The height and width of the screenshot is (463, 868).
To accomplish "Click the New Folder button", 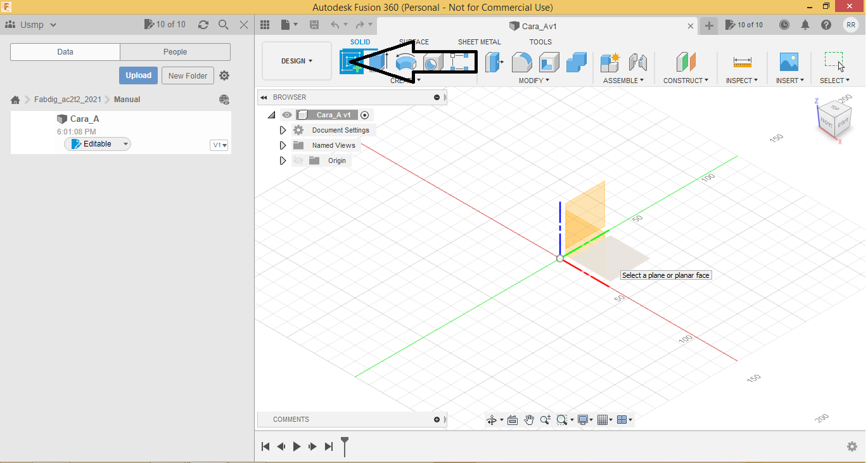I will (x=188, y=75).
